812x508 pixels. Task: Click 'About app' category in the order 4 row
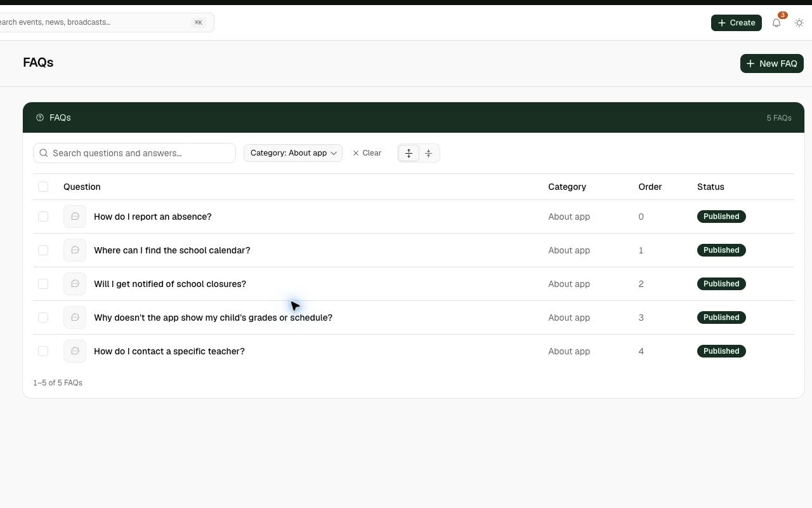coord(569,351)
